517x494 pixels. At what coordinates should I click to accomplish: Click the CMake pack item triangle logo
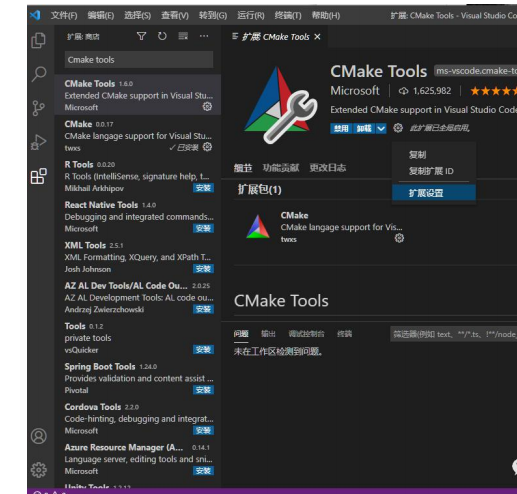pos(258,227)
